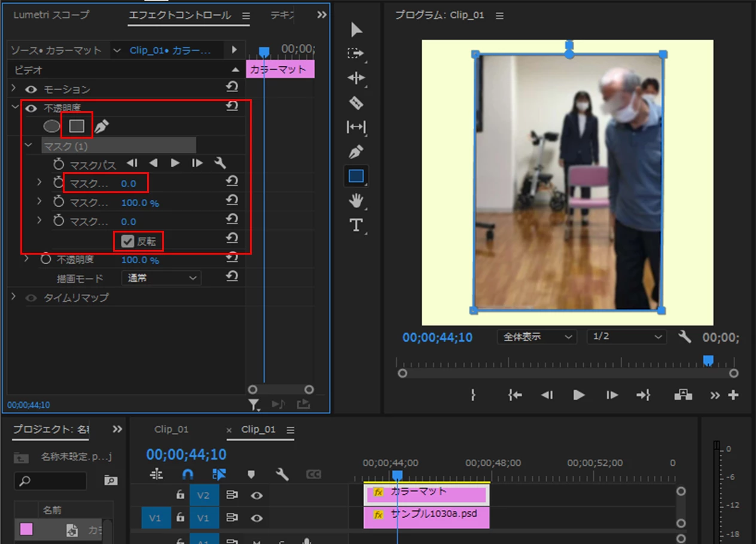Switch to the エフェクトコントロール tab
756x544 pixels.
pos(180,15)
